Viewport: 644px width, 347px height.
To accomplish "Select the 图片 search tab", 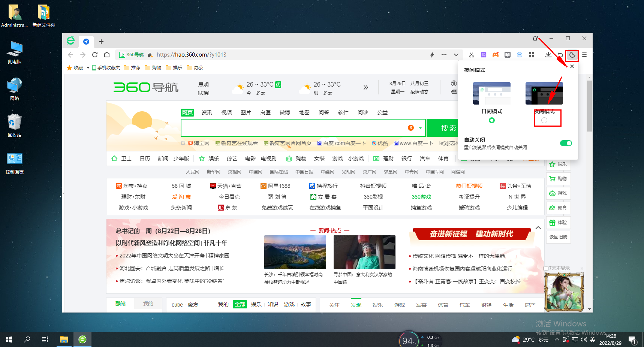I will click(246, 112).
